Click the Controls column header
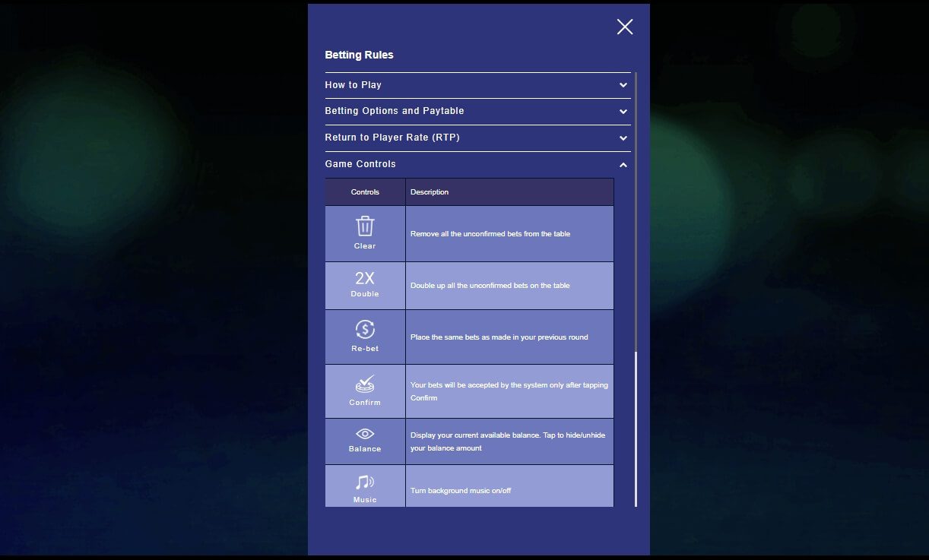 click(x=365, y=192)
